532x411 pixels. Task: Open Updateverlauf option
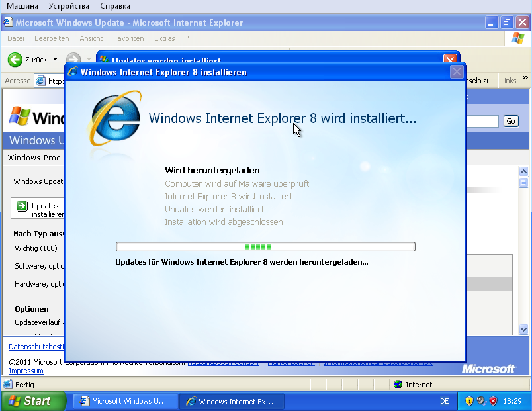pos(39,322)
